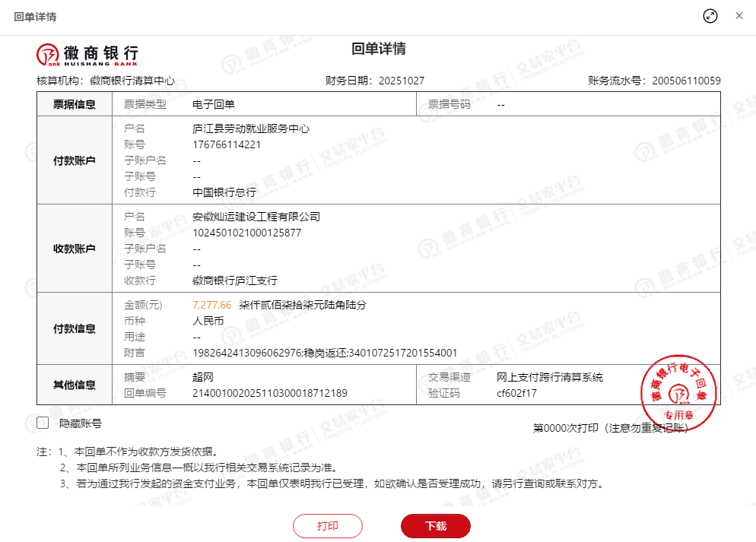This screenshot has width=756, height=542.
Task: Select the 账务流水号 value 200506110059
Action: [x=686, y=81]
